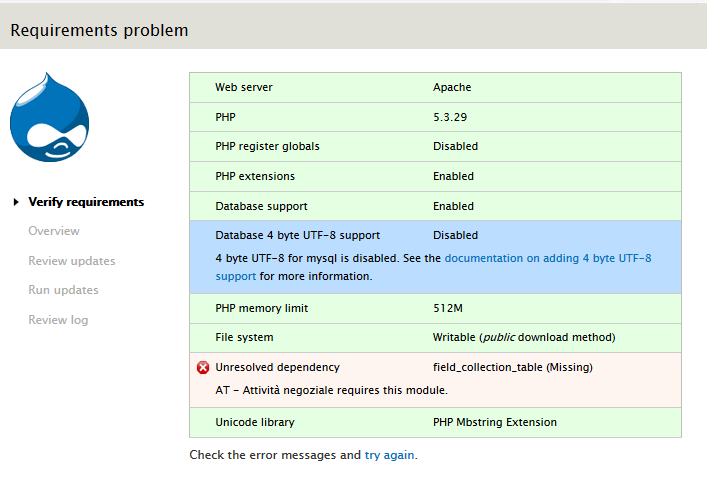Click the 'PHP' row label

tap(225, 117)
